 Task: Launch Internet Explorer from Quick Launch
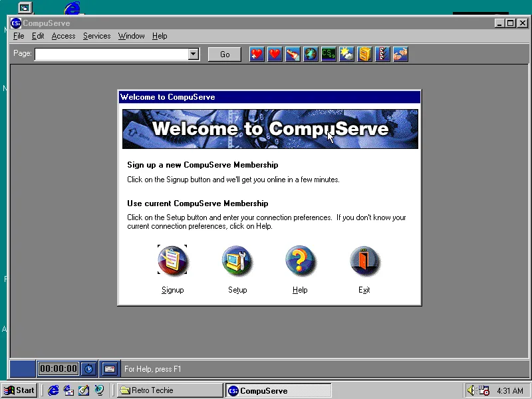[53, 390]
